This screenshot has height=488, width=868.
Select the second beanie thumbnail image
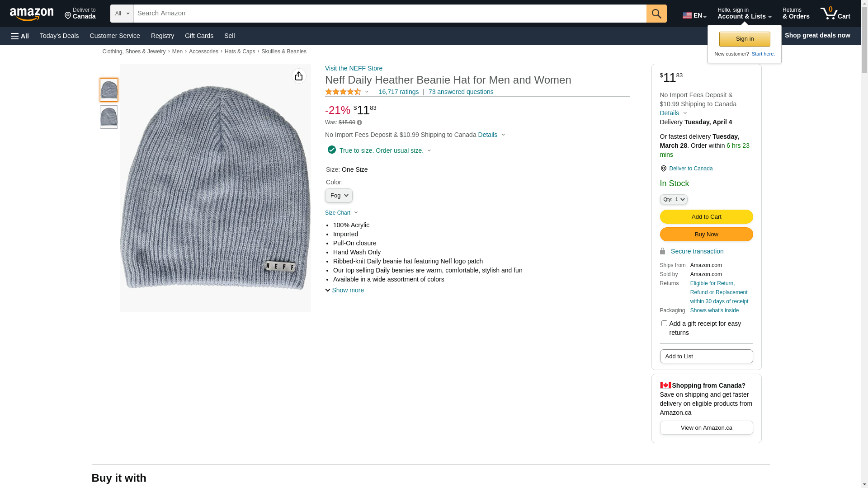pyautogui.click(x=109, y=117)
